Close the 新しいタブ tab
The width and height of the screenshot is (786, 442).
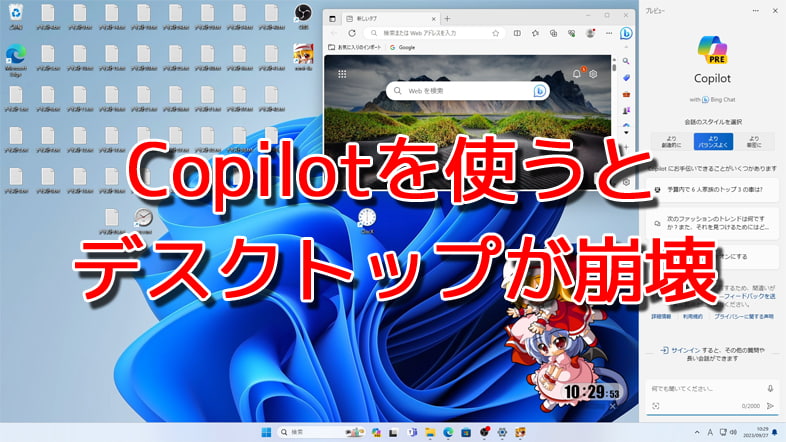(434, 19)
